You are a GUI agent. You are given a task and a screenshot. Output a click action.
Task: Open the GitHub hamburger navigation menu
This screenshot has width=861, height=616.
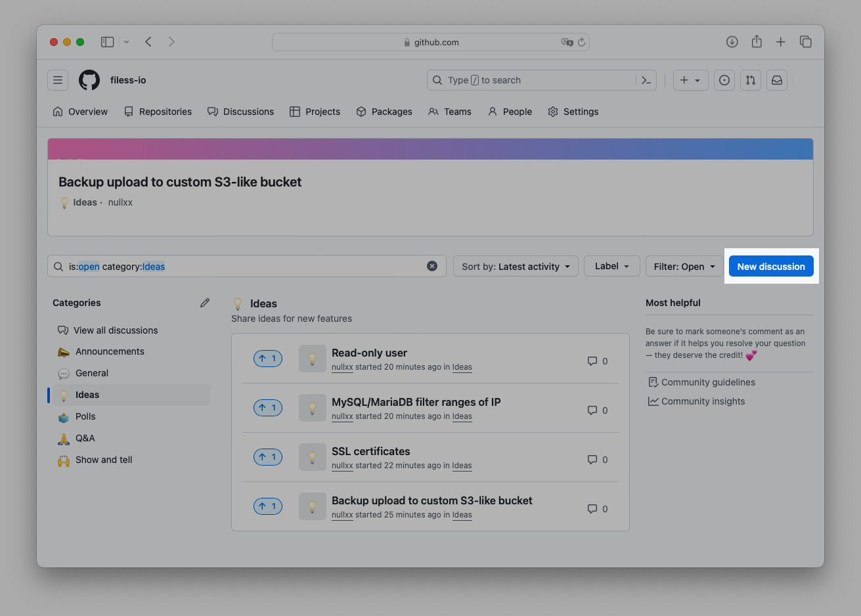click(x=58, y=80)
